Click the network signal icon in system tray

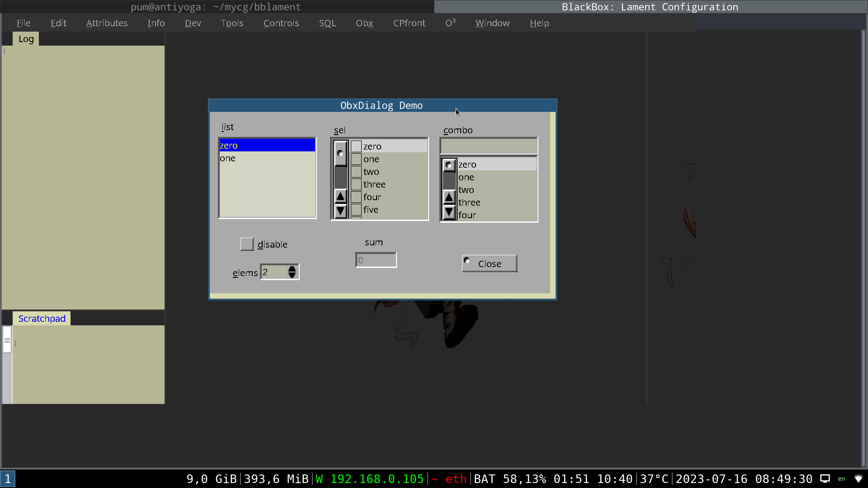pos(858,479)
